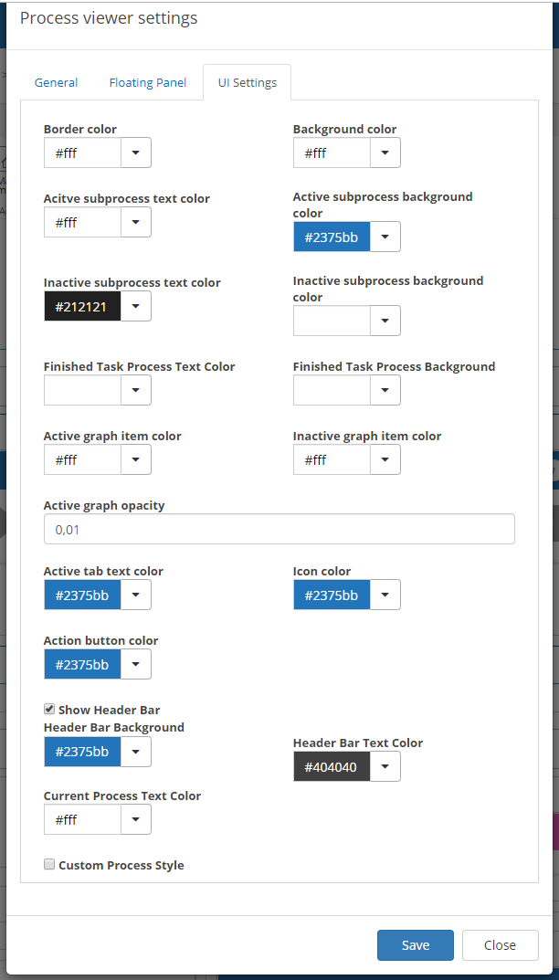Expand Active subprocess background color dropdown
This screenshot has height=980, width=559.
coord(385,237)
